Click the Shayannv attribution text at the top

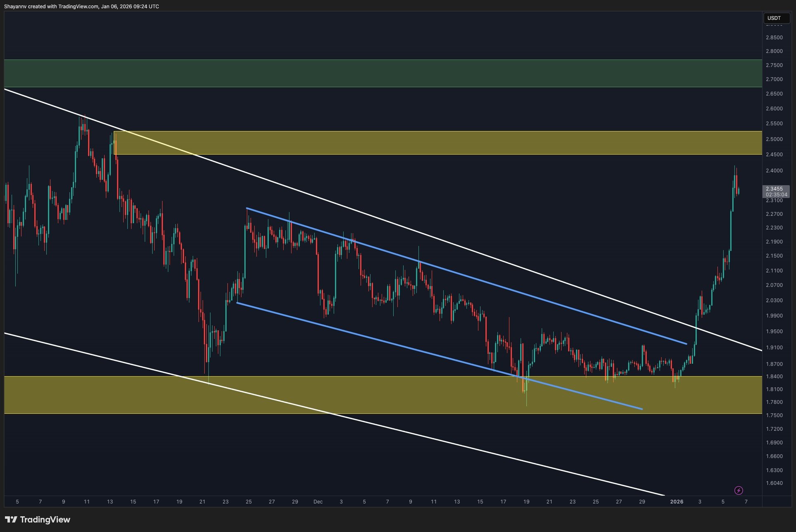pos(14,6)
